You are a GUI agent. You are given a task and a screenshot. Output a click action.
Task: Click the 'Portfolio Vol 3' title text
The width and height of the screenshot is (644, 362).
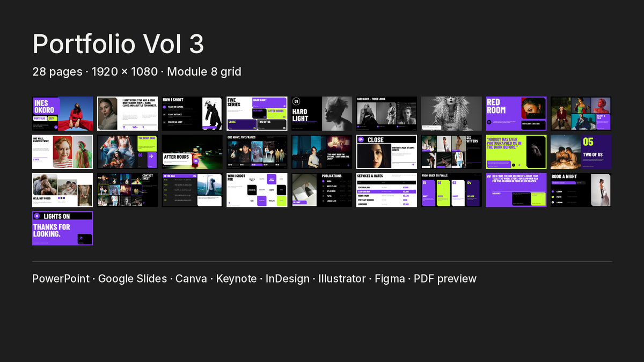pyautogui.click(x=118, y=44)
